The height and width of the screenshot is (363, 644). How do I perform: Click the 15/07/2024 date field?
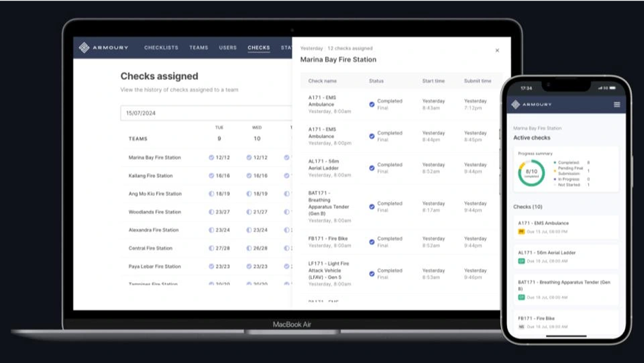coord(206,113)
